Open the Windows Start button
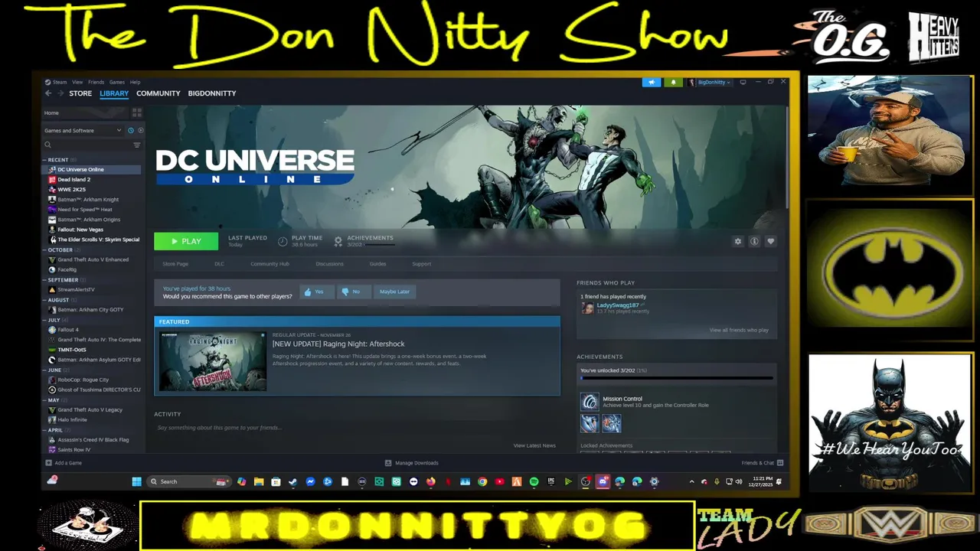The image size is (980, 551). point(136,481)
